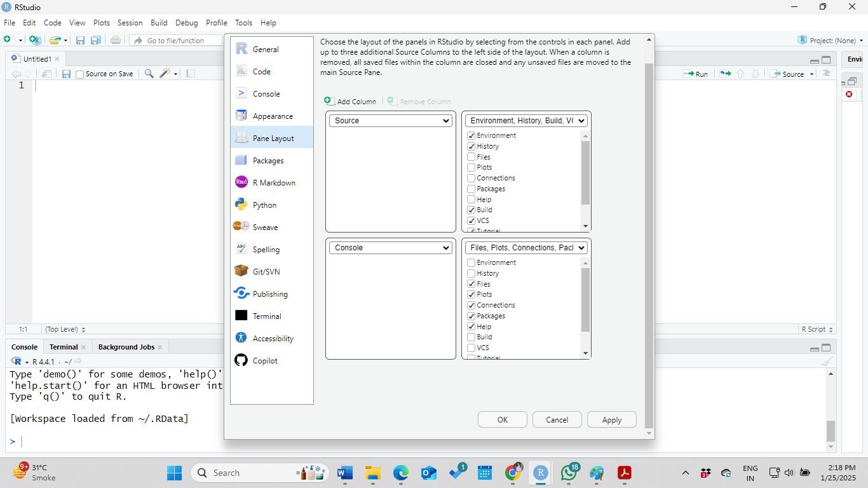The height and width of the screenshot is (488, 868).
Task: Uncheck Build in top-right pane list
Action: (x=471, y=210)
